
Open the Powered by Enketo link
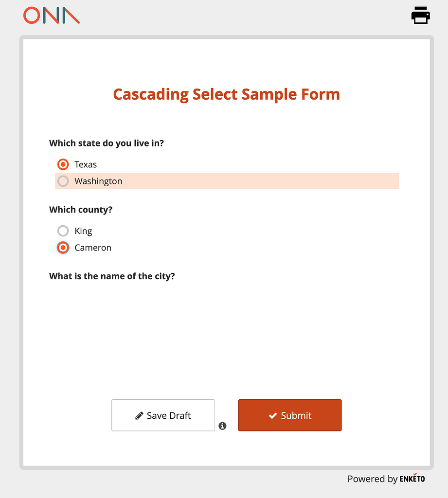coord(386,479)
